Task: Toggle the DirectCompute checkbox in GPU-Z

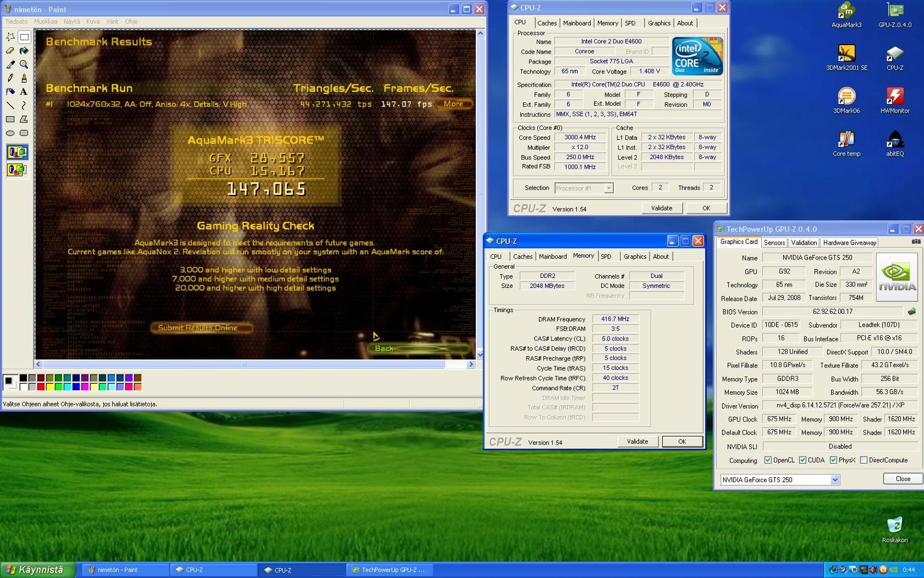Action: [x=863, y=460]
